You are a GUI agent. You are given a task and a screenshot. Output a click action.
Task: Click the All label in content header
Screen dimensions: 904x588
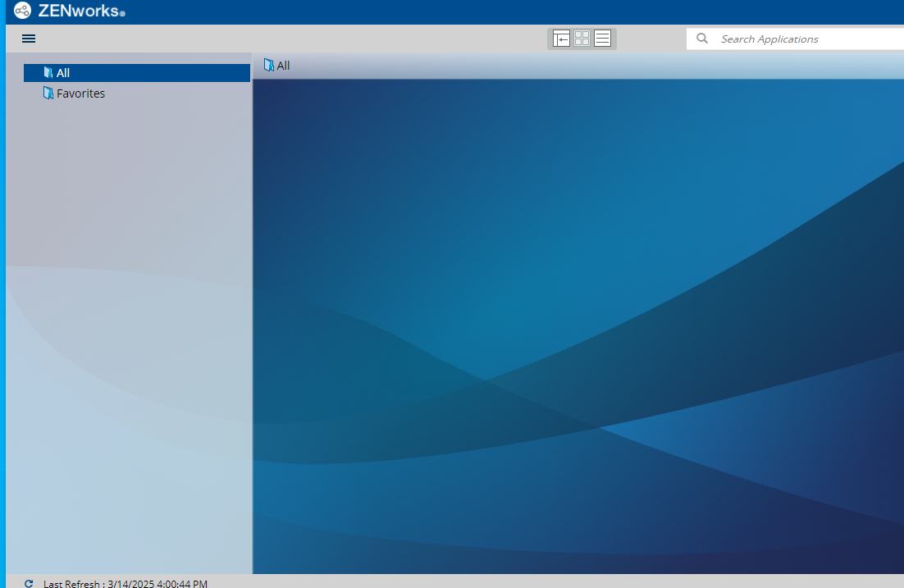283,66
